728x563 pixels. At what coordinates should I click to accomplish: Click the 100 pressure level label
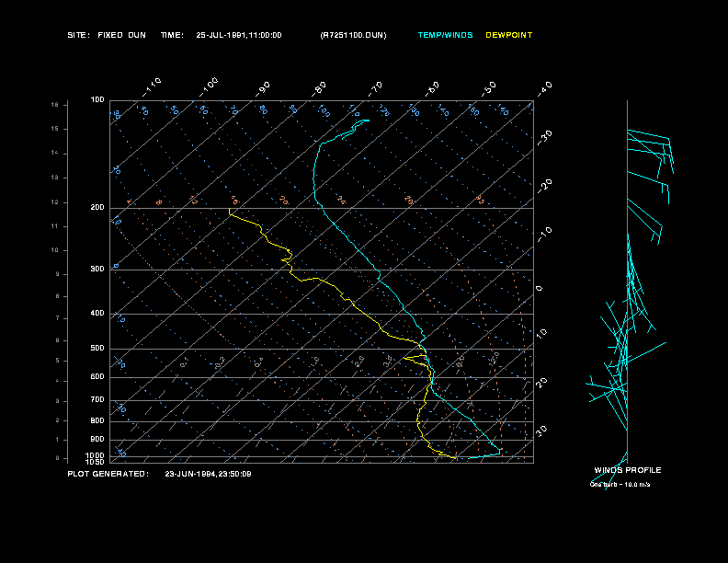97,100
